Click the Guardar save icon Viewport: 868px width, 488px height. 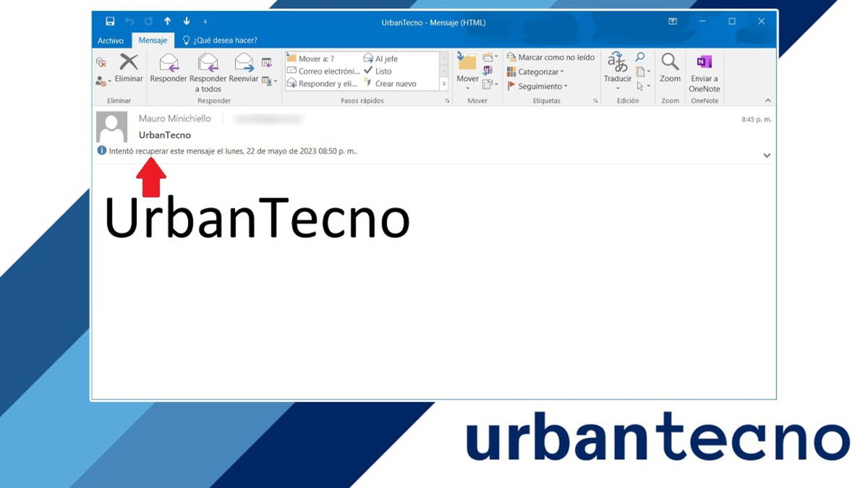click(x=109, y=22)
